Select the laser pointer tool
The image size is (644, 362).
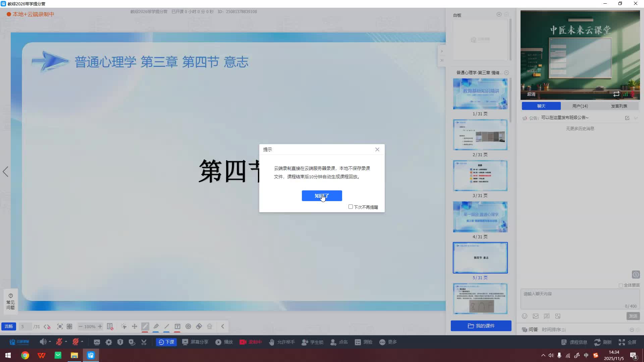[x=123, y=326]
